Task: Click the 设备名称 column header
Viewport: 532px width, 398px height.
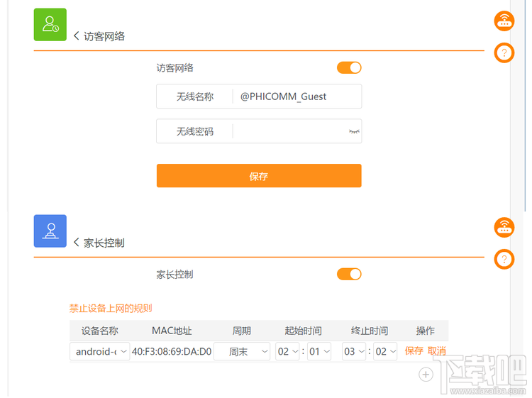Action: tap(100, 331)
